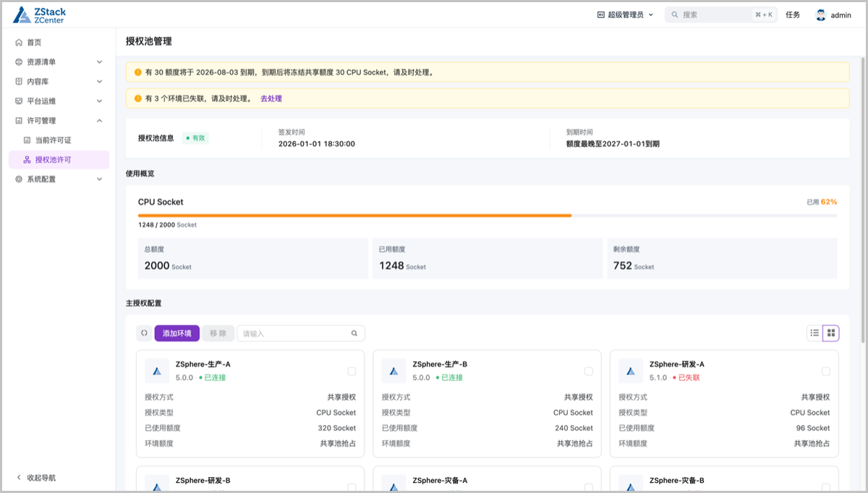
Task: Click the ZSphere-生产-A logo icon
Action: pos(157,371)
